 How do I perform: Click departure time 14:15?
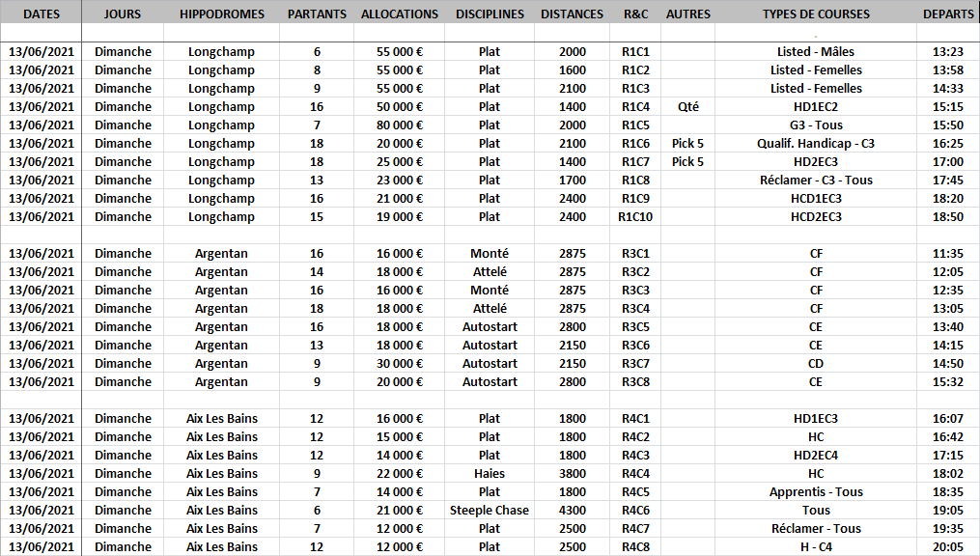point(948,345)
